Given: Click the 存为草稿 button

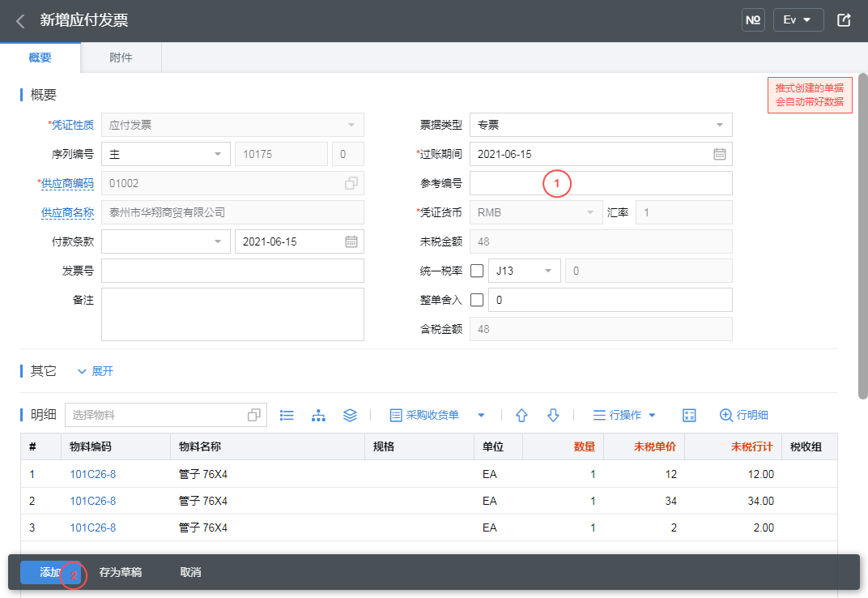Looking at the screenshot, I should tap(120, 572).
